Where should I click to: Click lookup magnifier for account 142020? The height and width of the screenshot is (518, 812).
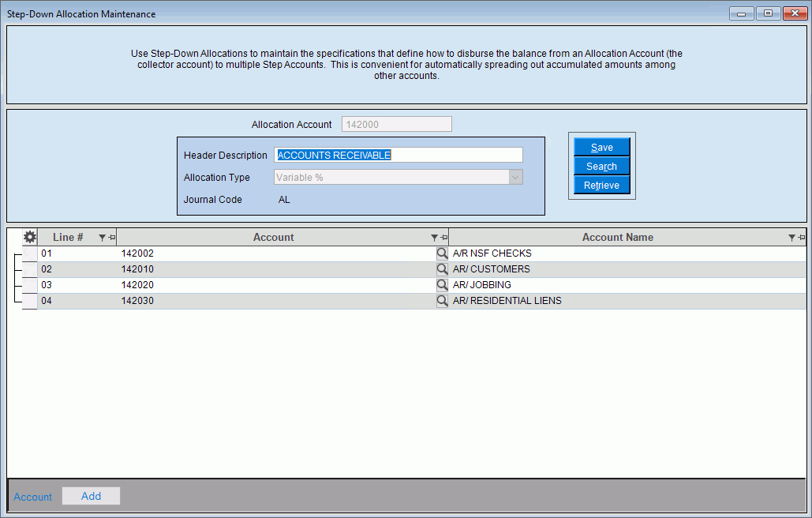tap(442, 285)
